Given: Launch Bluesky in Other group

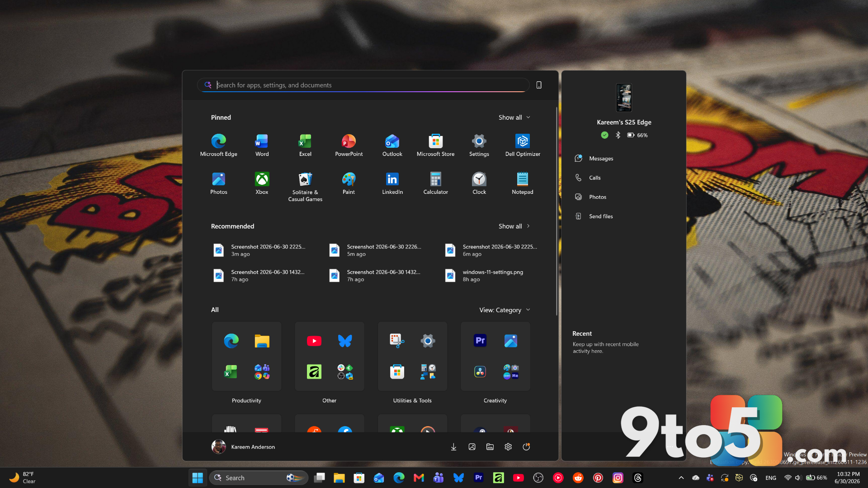Looking at the screenshot, I should tap(345, 341).
